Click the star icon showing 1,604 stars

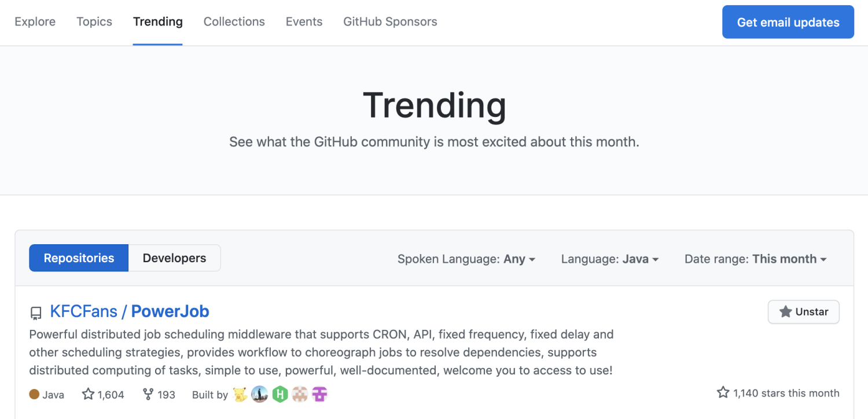coord(88,395)
